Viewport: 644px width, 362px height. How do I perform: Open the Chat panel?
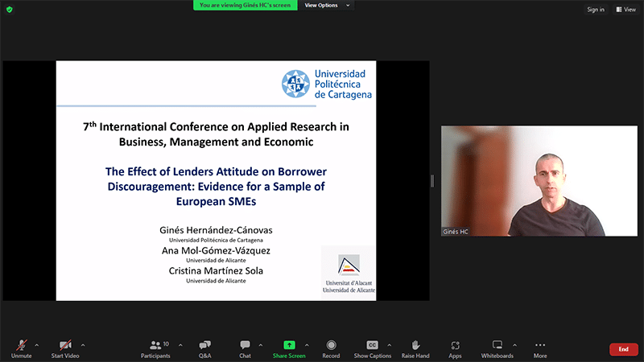point(245,345)
